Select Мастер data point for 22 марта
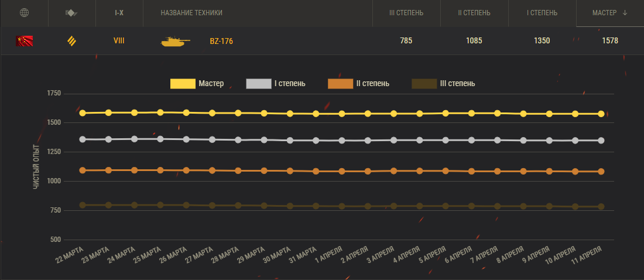644x280 pixels. coord(83,113)
